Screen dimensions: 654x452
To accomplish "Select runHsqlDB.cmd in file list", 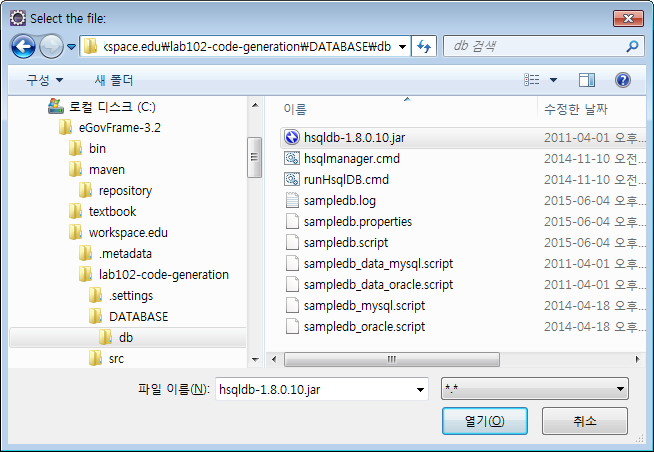I will [x=345, y=180].
